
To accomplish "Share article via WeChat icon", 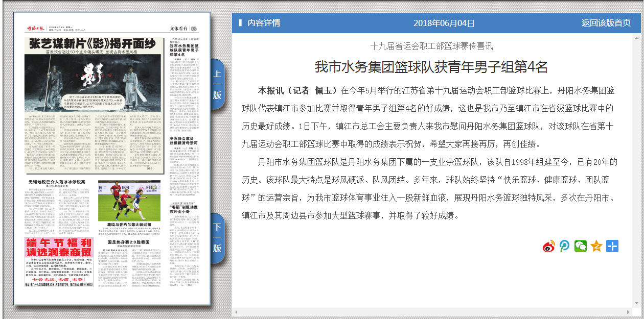I will (x=581, y=246).
